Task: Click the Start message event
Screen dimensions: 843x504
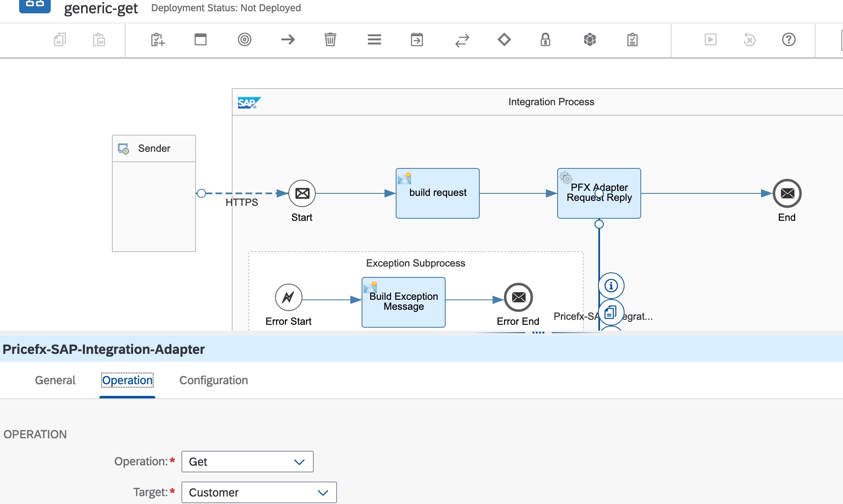Action: pos(302,193)
